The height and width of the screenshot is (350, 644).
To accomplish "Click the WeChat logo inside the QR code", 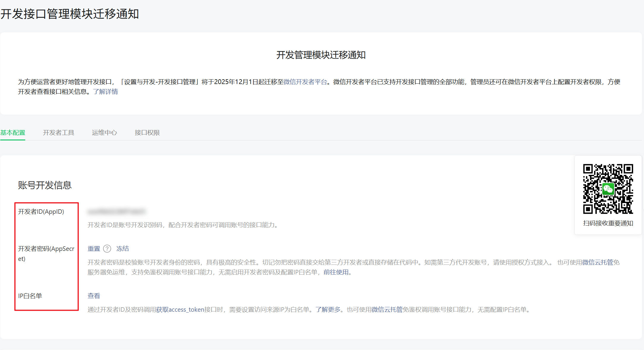I will point(608,189).
